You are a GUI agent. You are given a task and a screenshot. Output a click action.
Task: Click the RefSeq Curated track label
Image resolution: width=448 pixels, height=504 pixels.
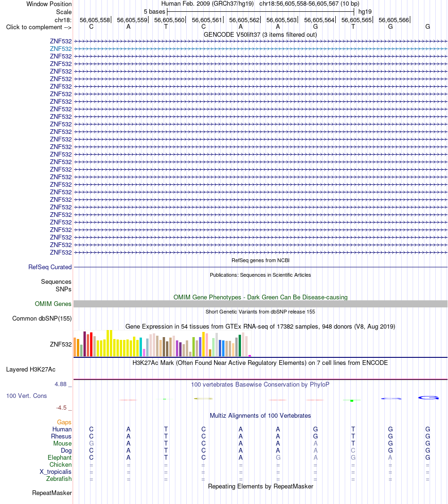[50, 267]
